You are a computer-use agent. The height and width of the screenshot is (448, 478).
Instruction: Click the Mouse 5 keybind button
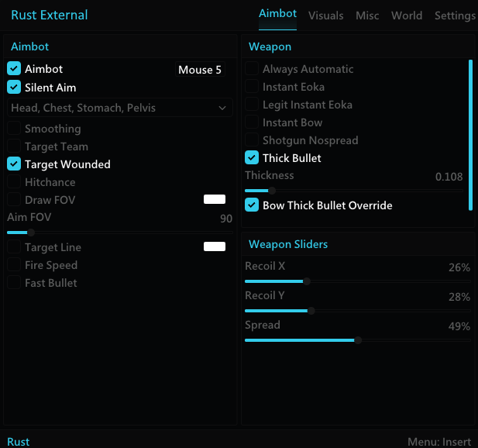click(200, 70)
